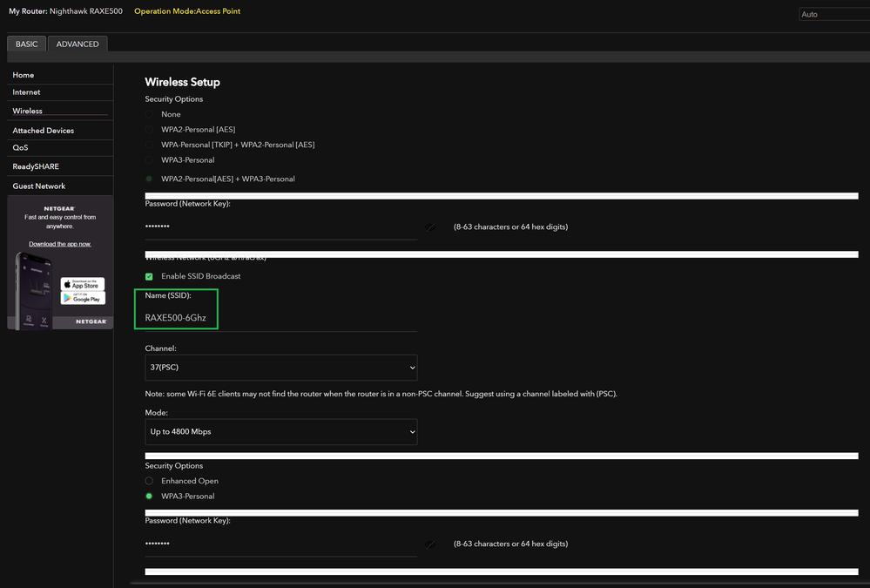Show the WPA3 password via its eye icon
Image resolution: width=870 pixels, height=588 pixels.
click(x=430, y=543)
